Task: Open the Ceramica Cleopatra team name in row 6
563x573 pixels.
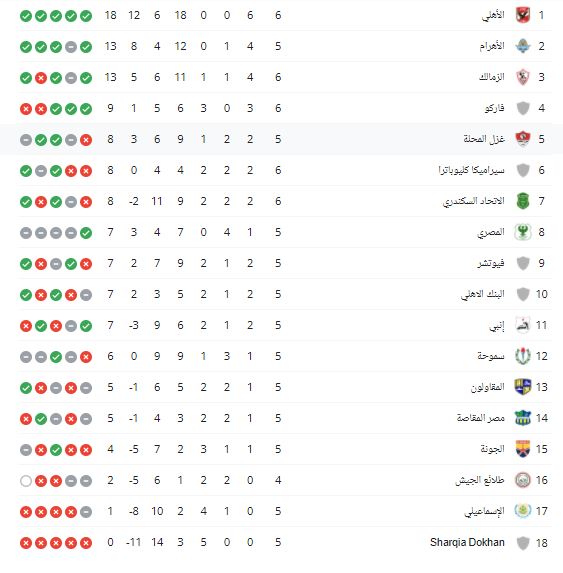Action: point(471,170)
